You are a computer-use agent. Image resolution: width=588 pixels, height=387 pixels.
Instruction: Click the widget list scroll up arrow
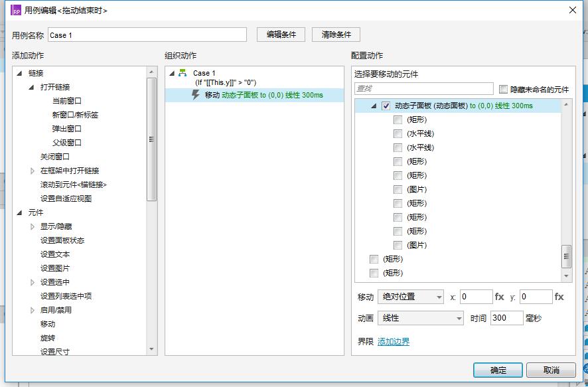566,105
